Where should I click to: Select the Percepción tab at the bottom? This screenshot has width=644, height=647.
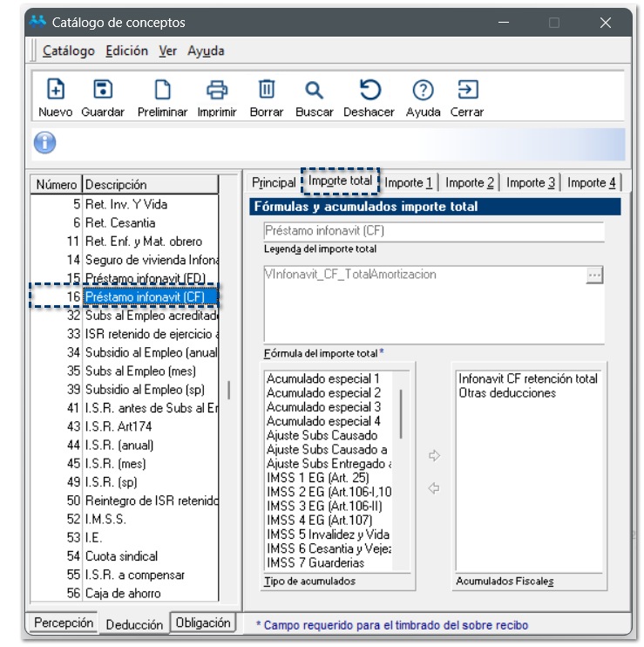coord(64,623)
